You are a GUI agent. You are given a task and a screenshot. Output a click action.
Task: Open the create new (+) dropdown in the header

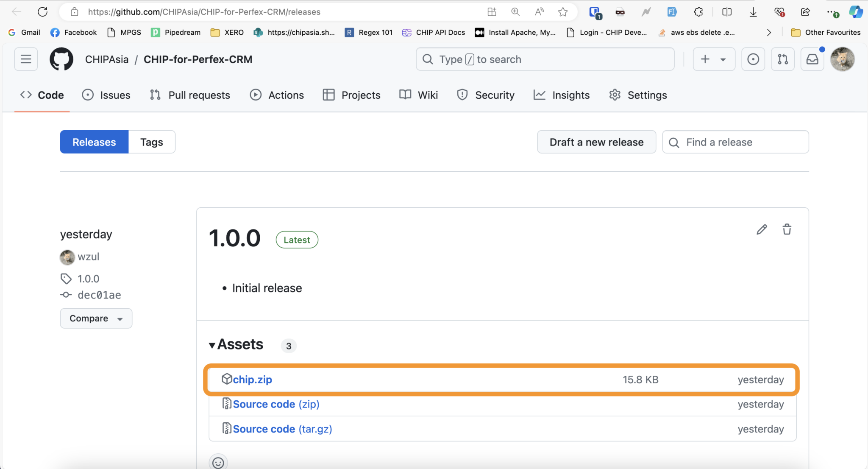click(x=713, y=59)
